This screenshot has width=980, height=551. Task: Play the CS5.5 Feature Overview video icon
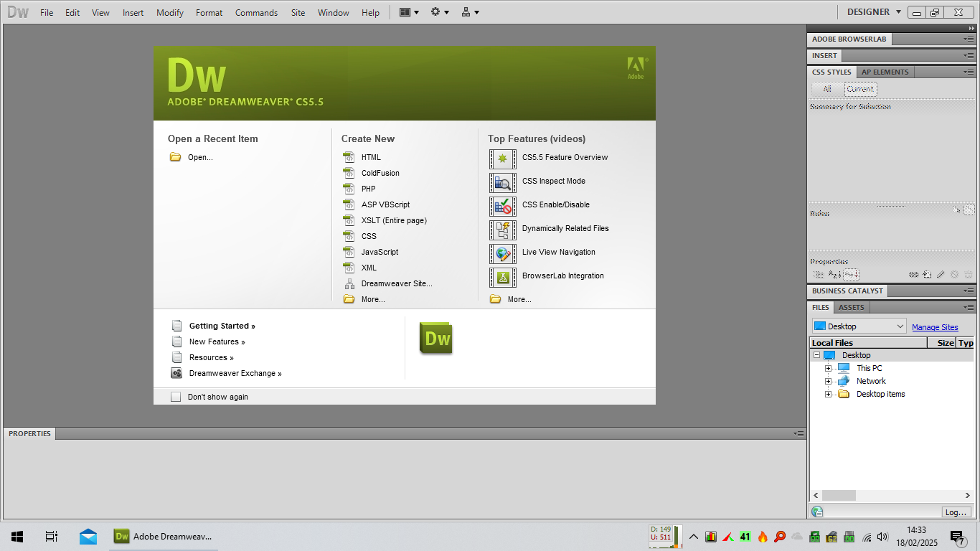tap(503, 159)
